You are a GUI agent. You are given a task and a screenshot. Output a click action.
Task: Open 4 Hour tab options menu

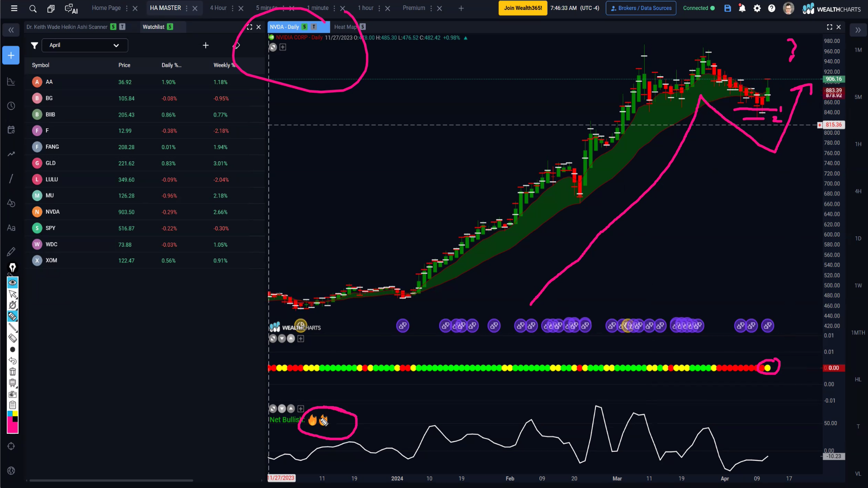tap(232, 8)
